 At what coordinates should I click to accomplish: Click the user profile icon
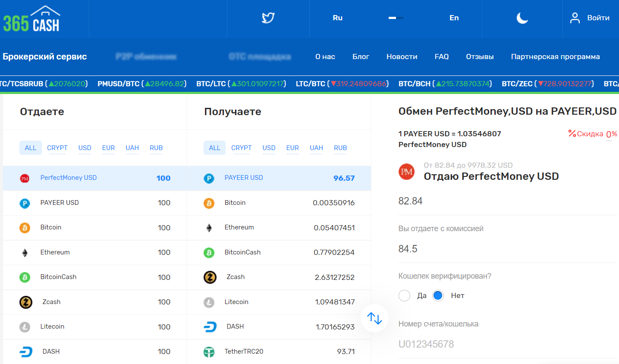point(575,18)
